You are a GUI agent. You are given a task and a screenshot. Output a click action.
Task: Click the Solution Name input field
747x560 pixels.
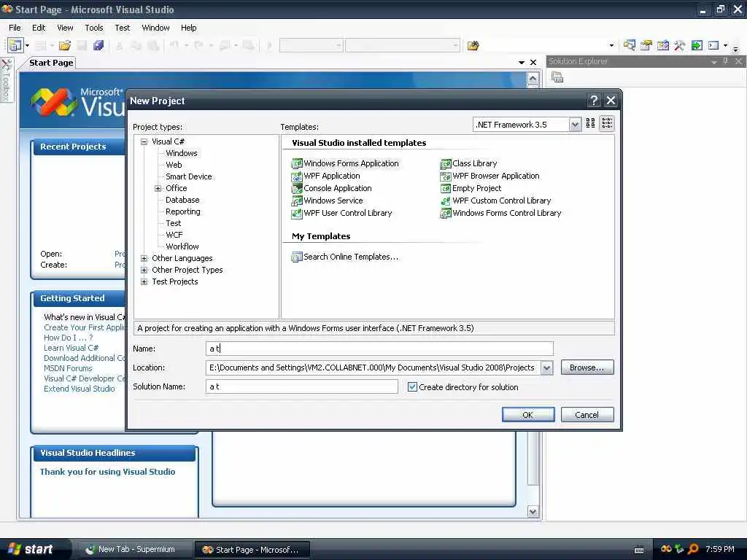[302, 386]
